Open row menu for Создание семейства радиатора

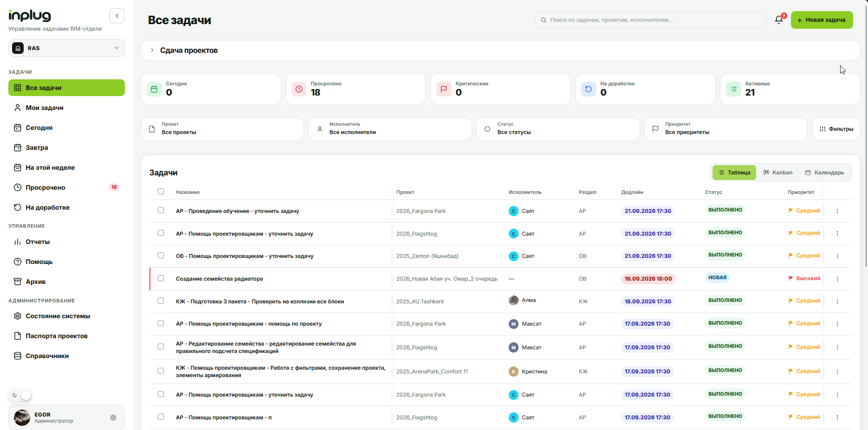(837, 279)
